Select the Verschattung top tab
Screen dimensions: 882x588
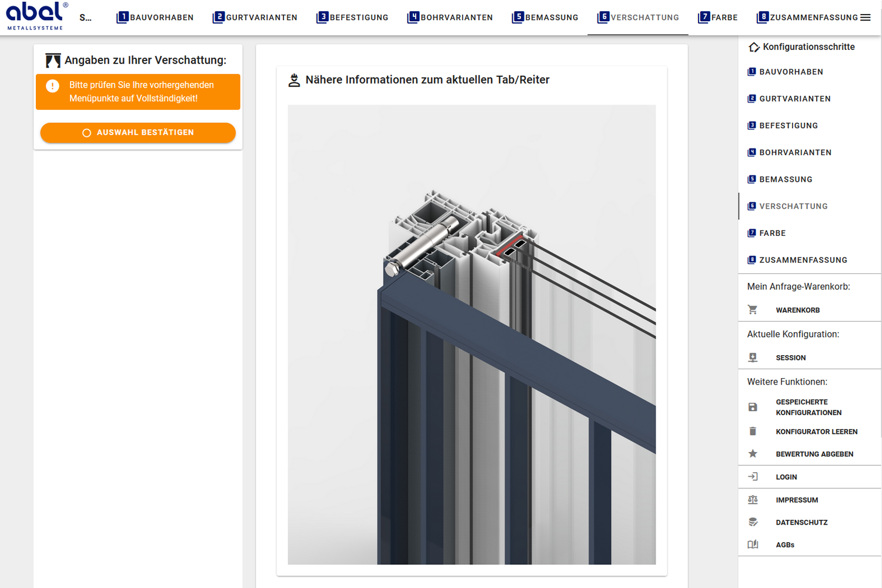pos(638,18)
